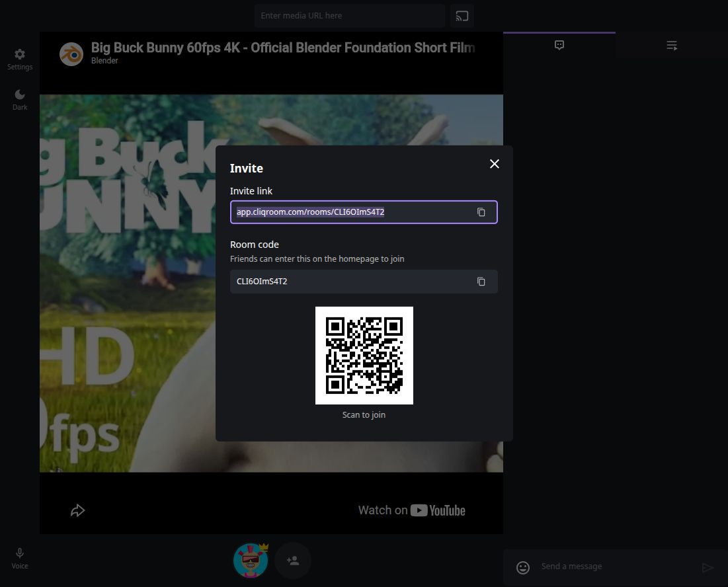This screenshot has height=587, width=728.
Task: Share the video using arrow icon
Action: (77, 510)
